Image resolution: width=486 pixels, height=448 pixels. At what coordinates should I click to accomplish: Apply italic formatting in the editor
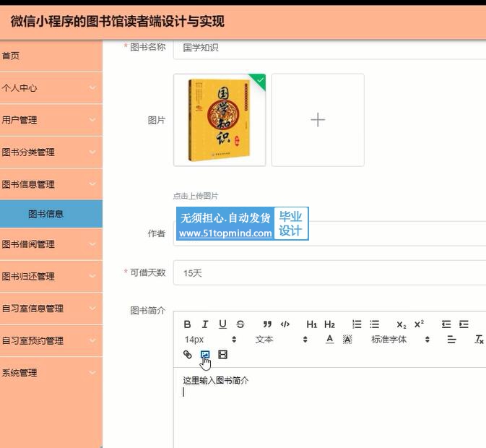[x=205, y=324]
